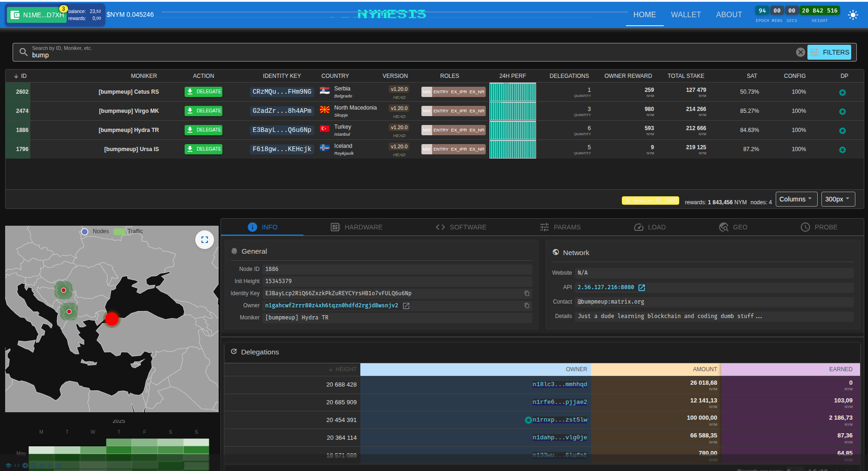The image size is (868, 471).
Task: Click the Telegram icon in the footer
Action: tap(25, 465)
